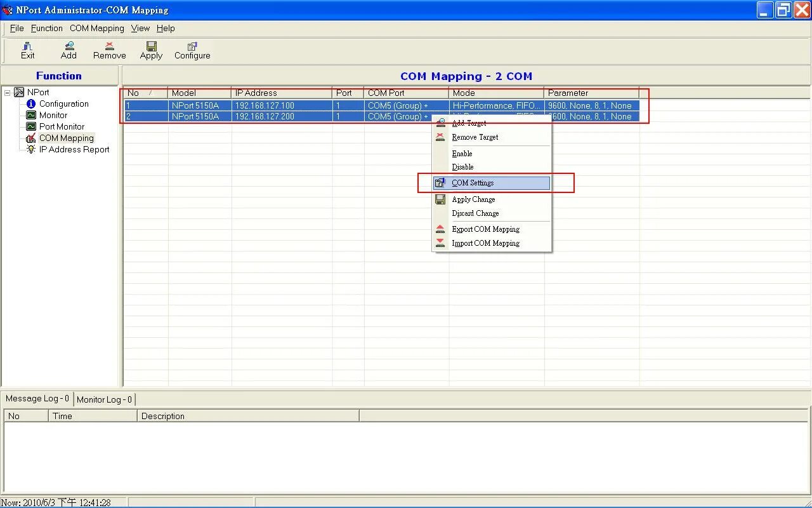Collapse the NPort tree node
The width and height of the screenshot is (812, 508).
(7, 93)
